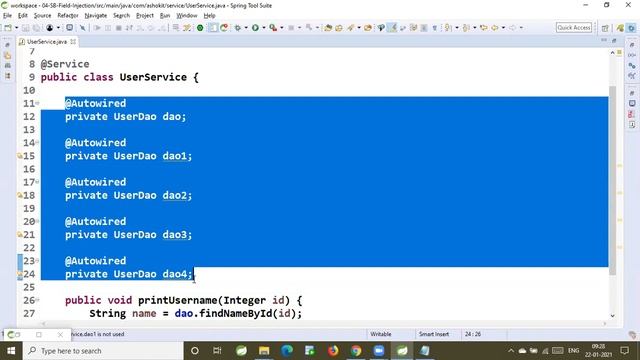This screenshot has height=360, width=640.
Task: Click the warning marker on line 18
Action: point(20,195)
